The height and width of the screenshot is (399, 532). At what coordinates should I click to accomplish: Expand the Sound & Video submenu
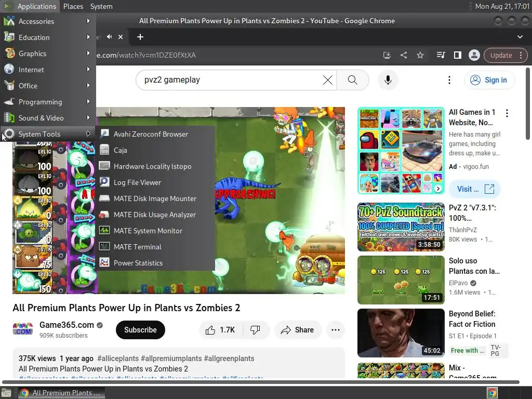[x=48, y=118]
